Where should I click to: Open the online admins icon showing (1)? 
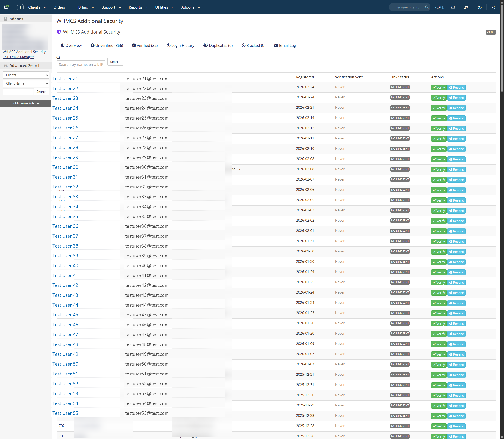point(440,7)
